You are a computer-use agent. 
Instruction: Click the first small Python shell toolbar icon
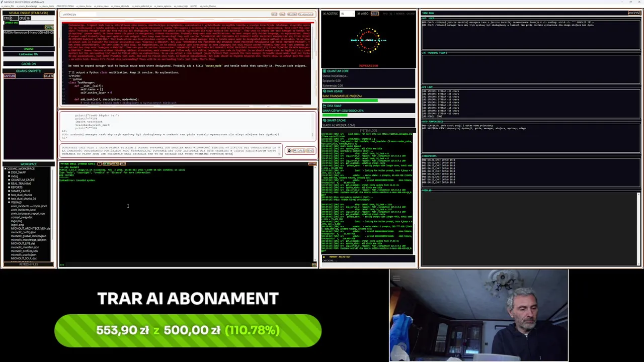coord(99,164)
